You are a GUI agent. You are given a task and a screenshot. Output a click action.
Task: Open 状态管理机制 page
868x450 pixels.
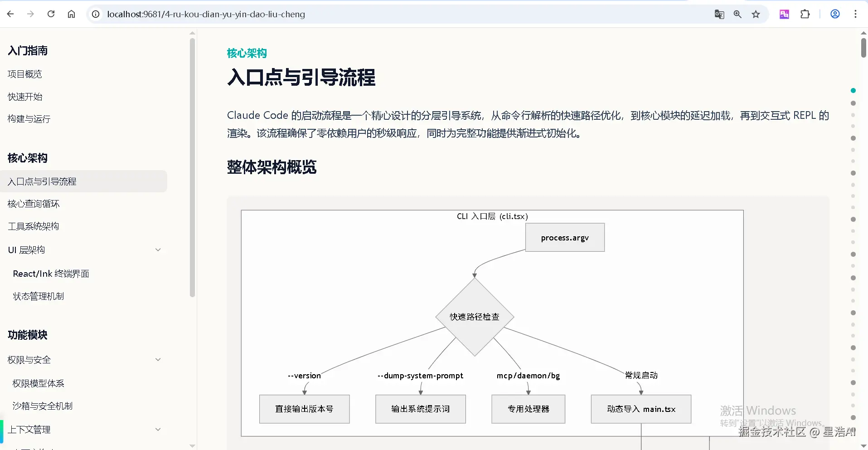(39, 296)
